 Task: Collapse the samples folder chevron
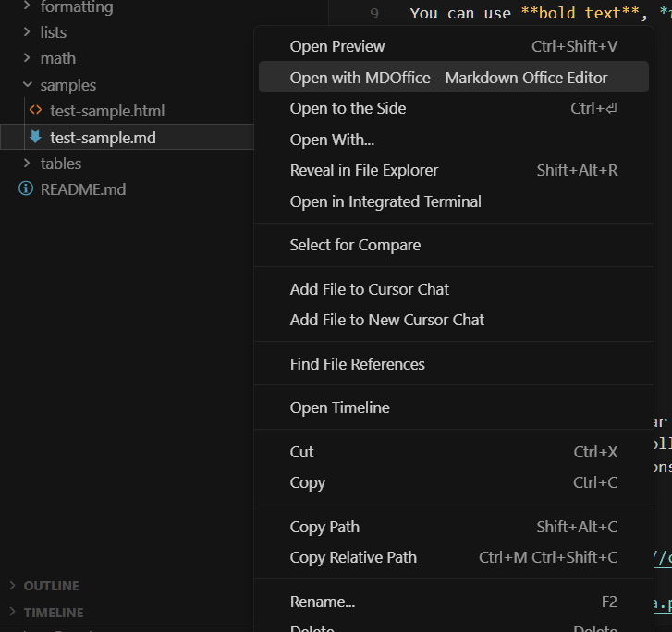pos(28,84)
